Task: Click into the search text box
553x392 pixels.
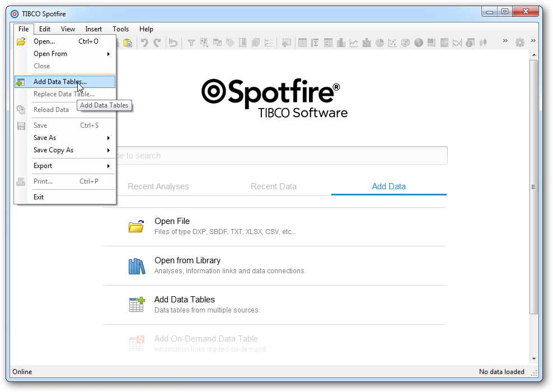Action: coord(280,156)
